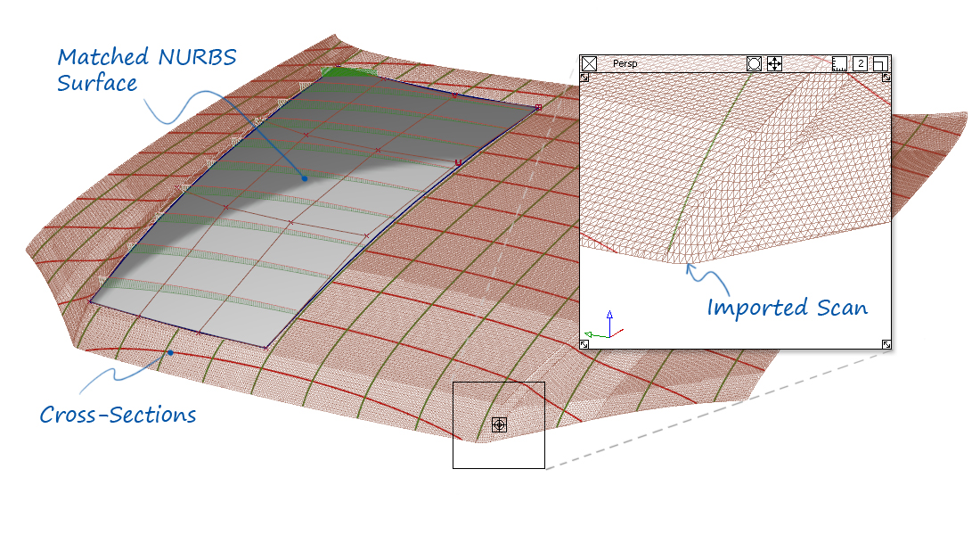The image size is (980, 535).
Task: Click the top-right resize corner of Persp
Action: pos(886,78)
